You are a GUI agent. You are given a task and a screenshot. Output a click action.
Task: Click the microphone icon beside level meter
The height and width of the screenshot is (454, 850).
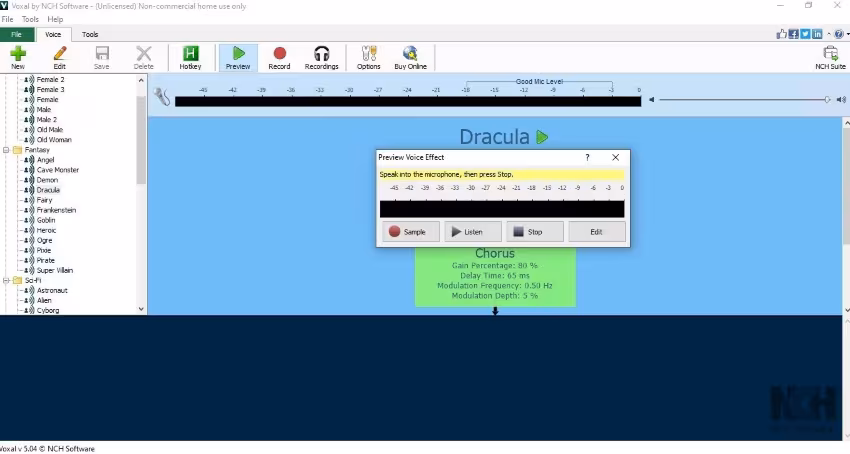click(162, 97)
